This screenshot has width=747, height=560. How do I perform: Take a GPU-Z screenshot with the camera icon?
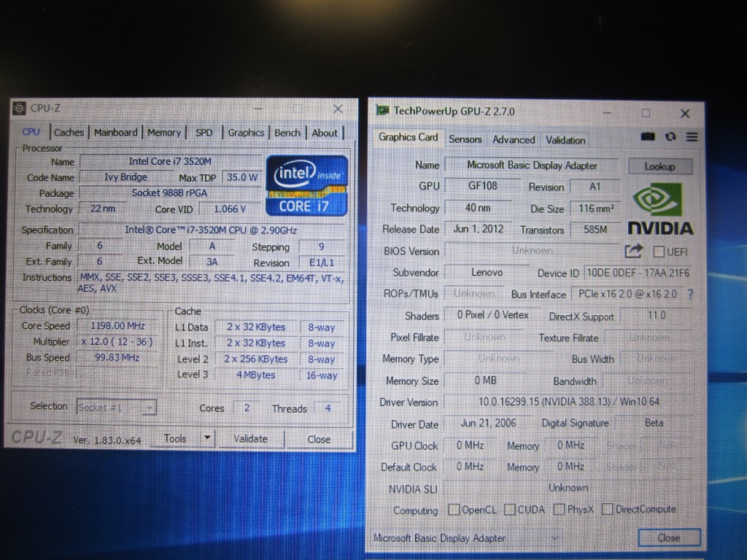648,136
